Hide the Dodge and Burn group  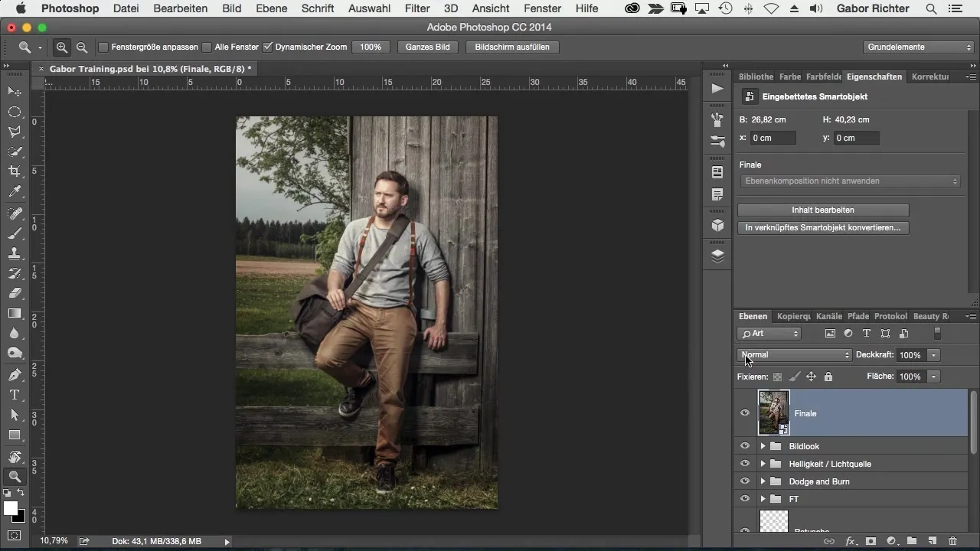(x=744, y=481)
